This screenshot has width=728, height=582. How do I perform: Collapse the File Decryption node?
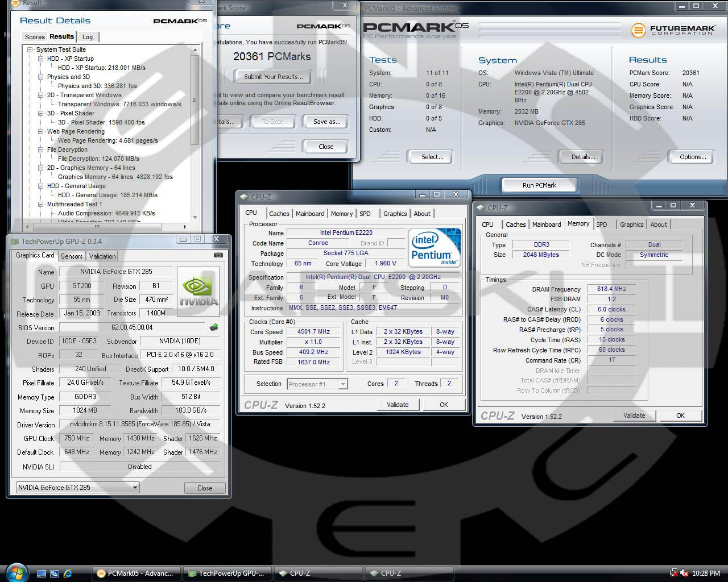coord(41,149)
